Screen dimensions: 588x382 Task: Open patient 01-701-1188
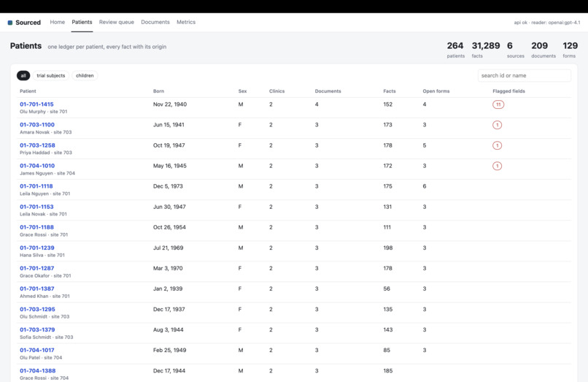pos(36,227)
